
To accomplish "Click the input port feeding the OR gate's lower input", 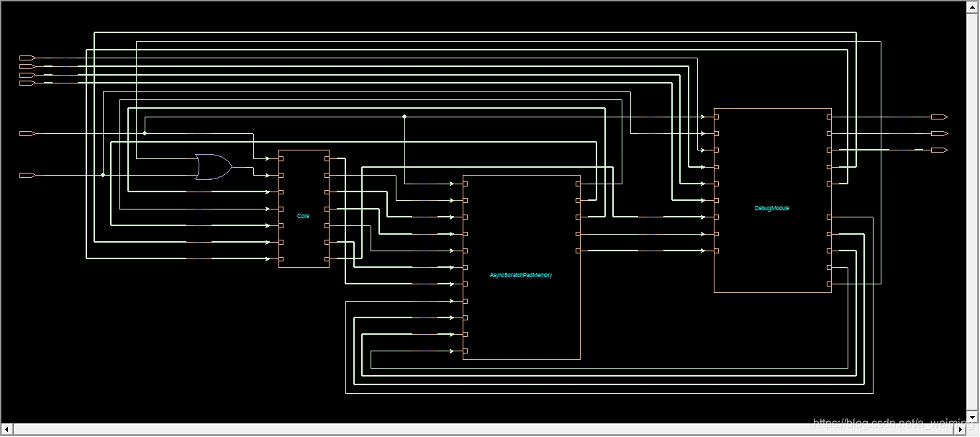I will pyautogui.click(x=27, y=175).
